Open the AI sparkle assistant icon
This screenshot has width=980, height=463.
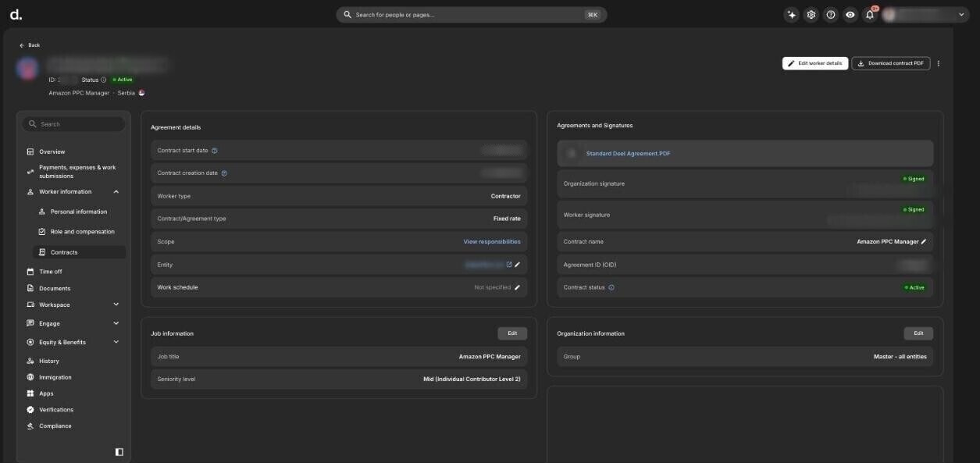[x=792, y=14]
